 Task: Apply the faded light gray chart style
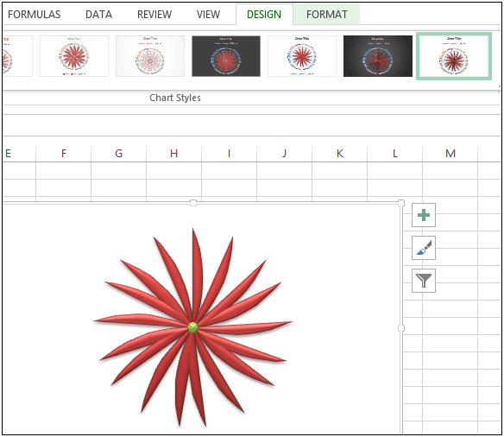[150, 56]
